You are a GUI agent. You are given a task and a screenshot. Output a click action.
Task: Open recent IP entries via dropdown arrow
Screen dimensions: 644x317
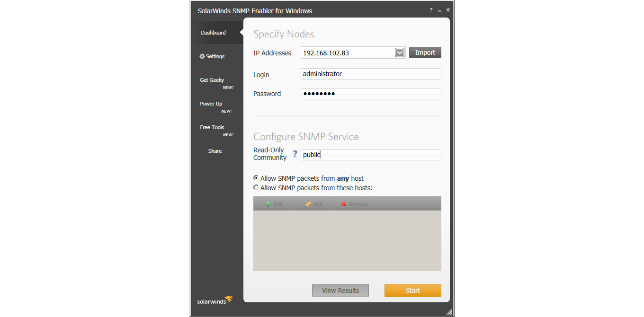399,53
